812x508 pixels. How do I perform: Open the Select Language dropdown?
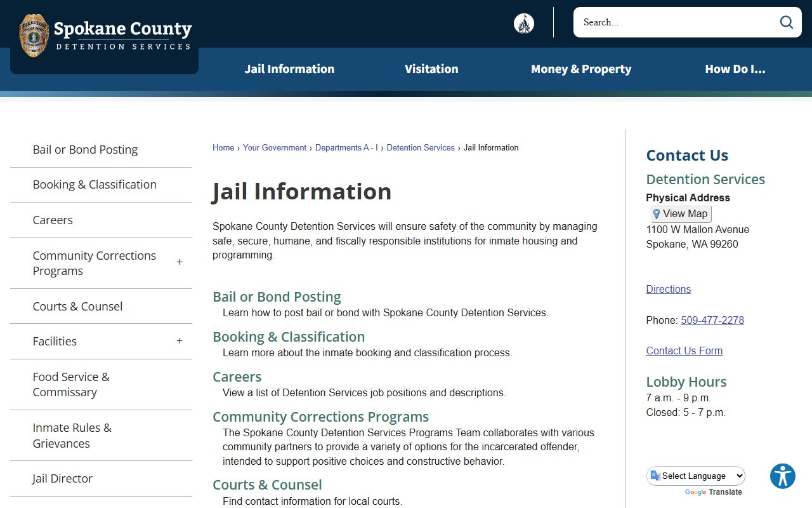[696, 476]
